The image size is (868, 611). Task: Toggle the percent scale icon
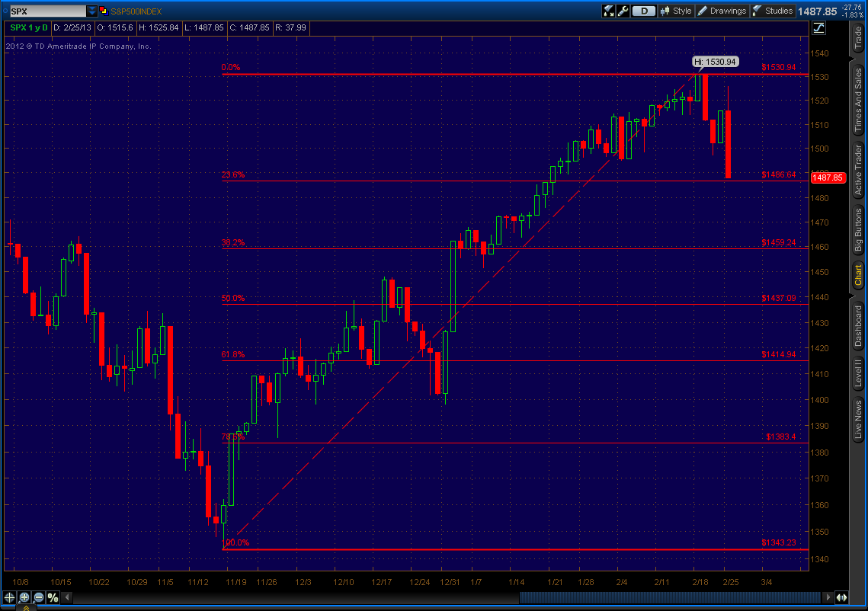(x=53, y=597)
